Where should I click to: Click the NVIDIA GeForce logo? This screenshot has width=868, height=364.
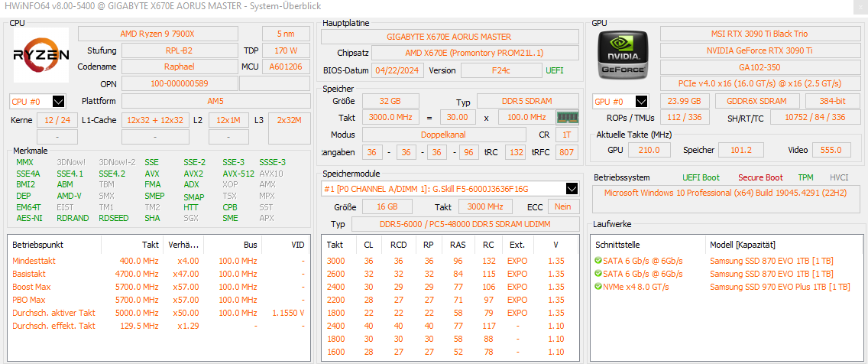[x=623, y=55]
